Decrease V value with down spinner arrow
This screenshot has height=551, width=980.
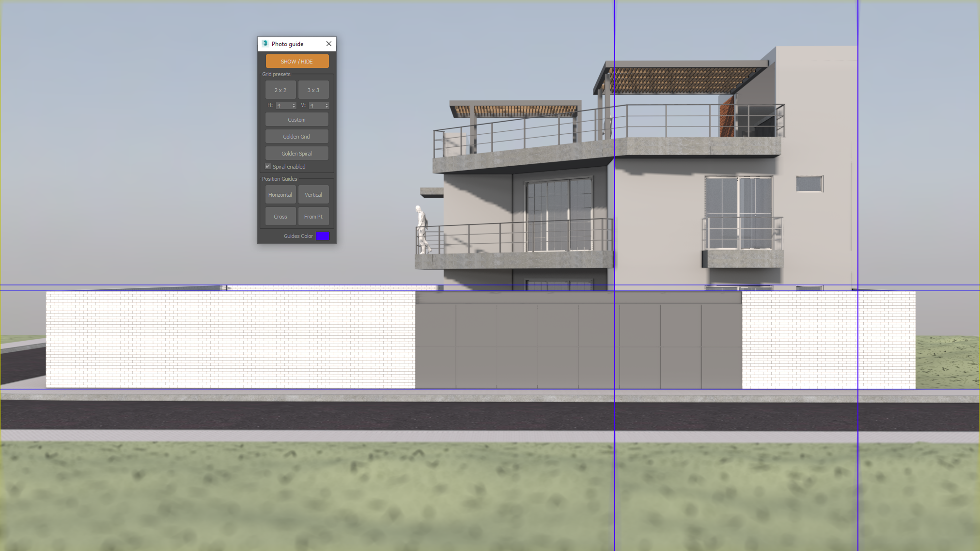(x=327, y=107)
